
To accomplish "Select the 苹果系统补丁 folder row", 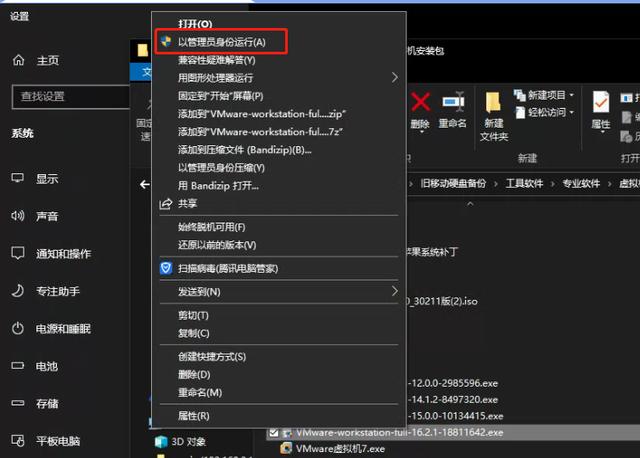I will [x=432, y=252].
